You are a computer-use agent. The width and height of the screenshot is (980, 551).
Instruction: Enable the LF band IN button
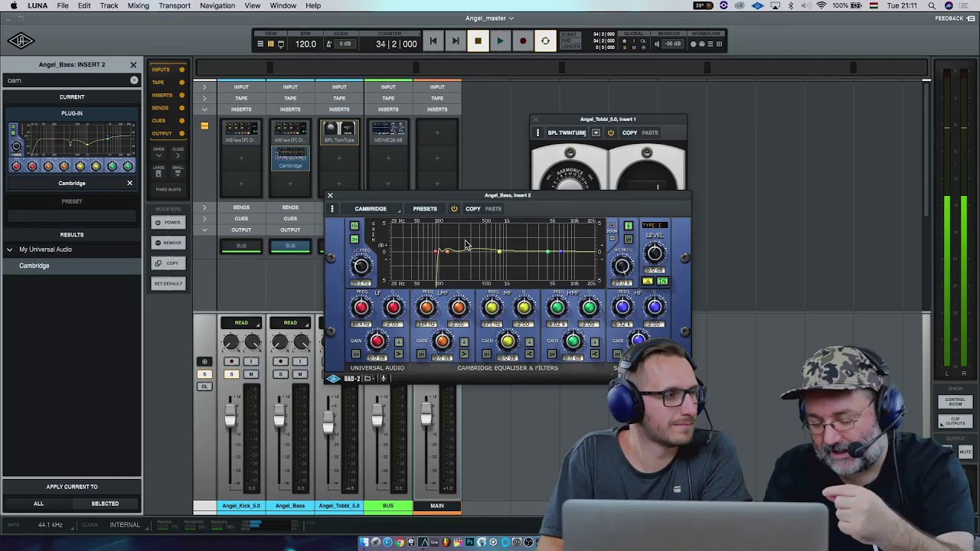point(356,354)
